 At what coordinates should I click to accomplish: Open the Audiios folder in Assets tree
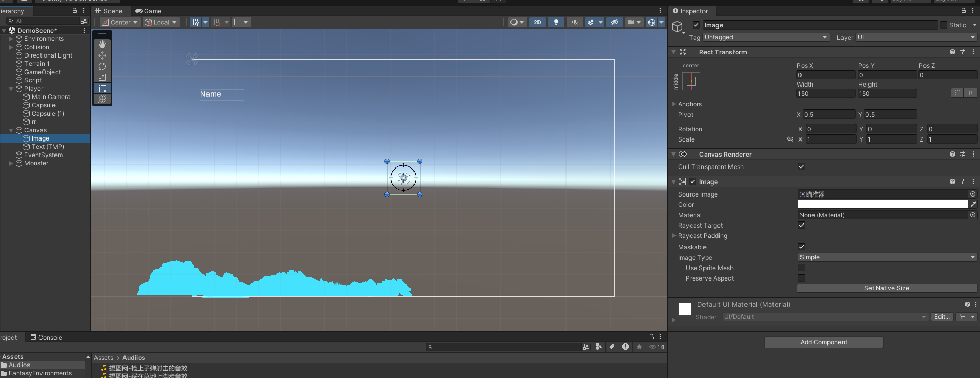click(x=19, y=365)
